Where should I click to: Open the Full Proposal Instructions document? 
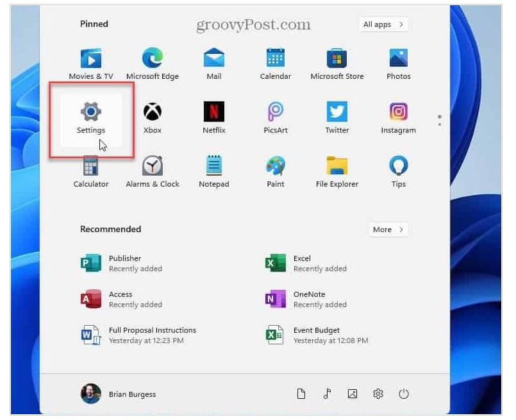138,335
